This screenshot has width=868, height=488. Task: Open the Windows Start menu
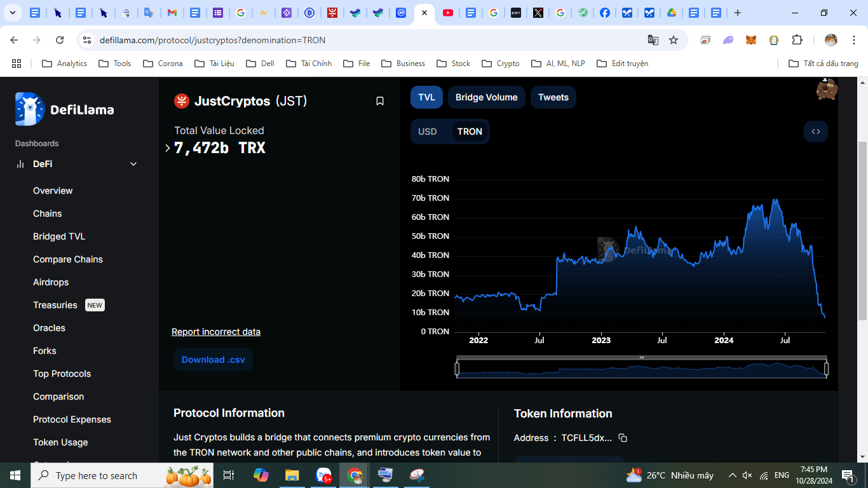tap(15, 475)
